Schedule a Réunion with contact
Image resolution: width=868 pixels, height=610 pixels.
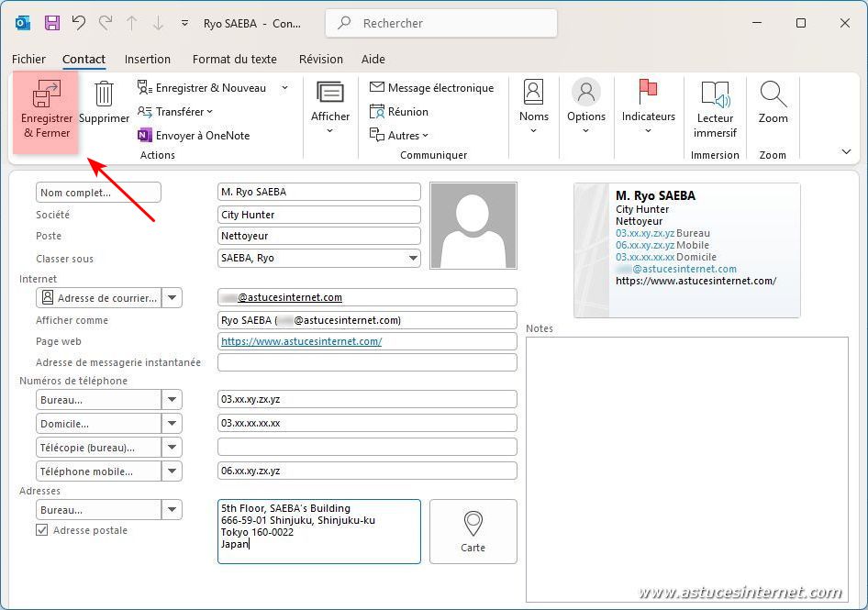coord(399,112)
